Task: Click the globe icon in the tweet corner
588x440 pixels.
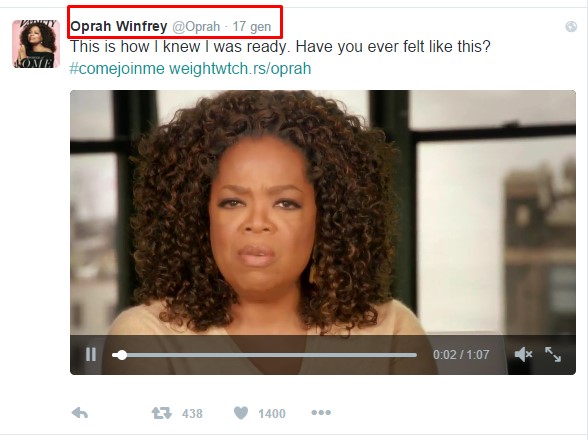Action: [571, 27]
